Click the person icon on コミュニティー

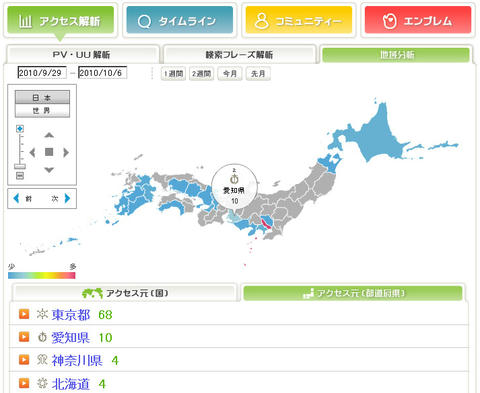(262, 21)
